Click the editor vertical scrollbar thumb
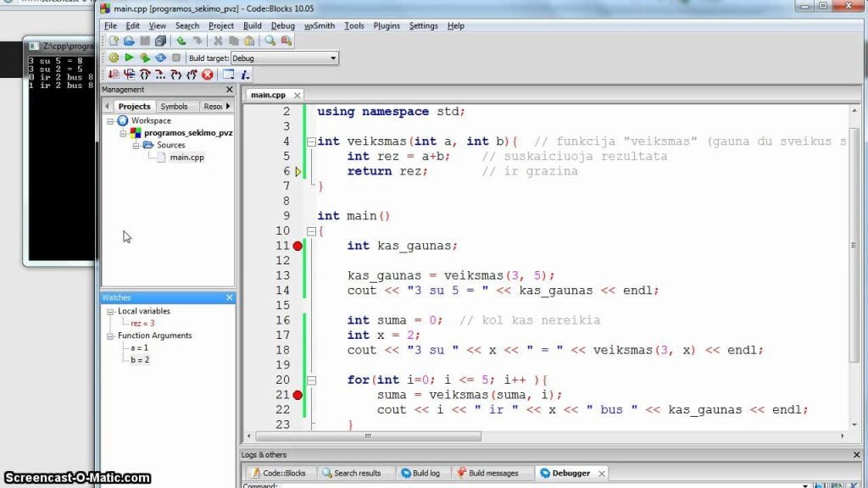 tap(854, 245)
